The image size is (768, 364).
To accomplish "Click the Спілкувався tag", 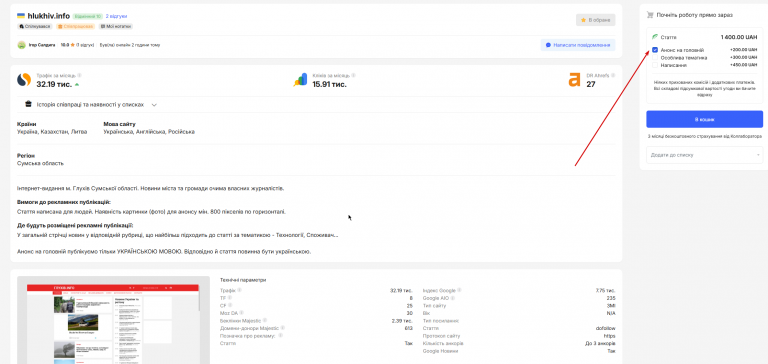I will tap(35, 26).
